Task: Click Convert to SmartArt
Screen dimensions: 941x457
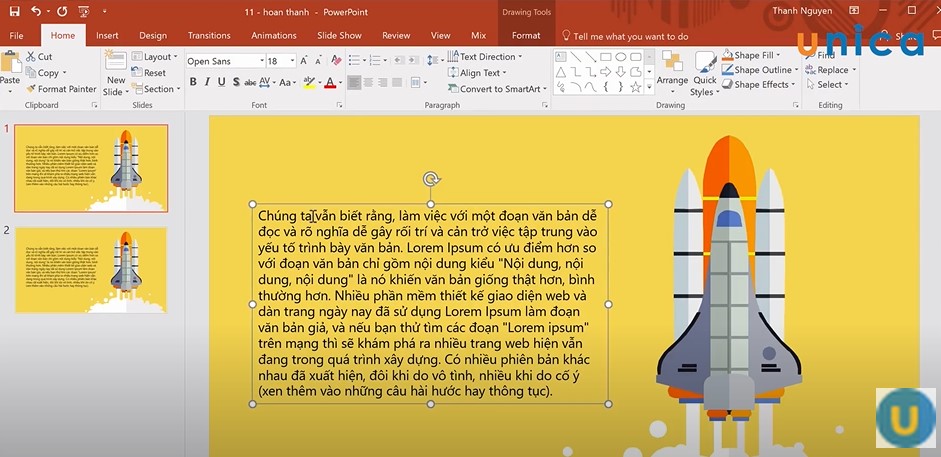Action: click(498, 89)
